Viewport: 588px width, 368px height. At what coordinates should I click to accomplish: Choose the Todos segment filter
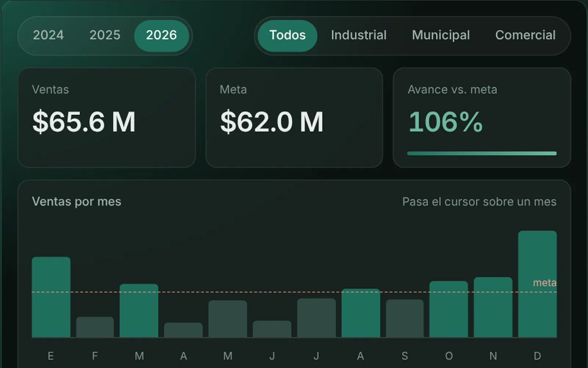coord(287,35)
